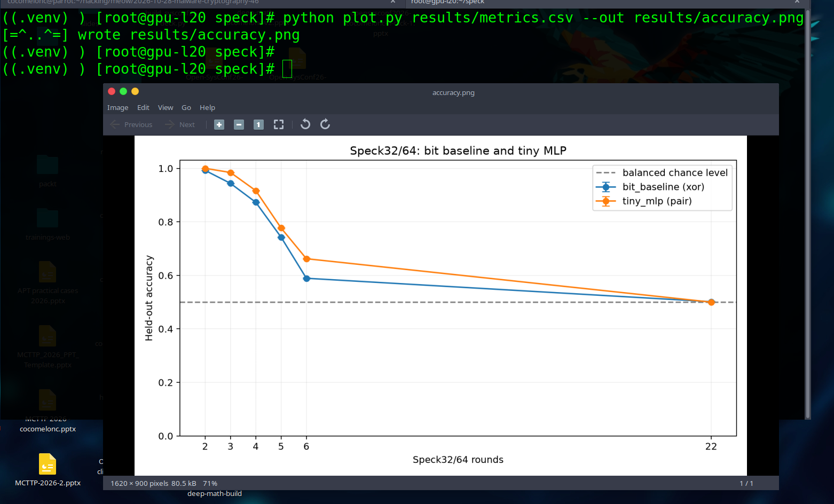Click the green window button of image viewer
Screen dimensions: 834x504
click(x=123, y=91)
